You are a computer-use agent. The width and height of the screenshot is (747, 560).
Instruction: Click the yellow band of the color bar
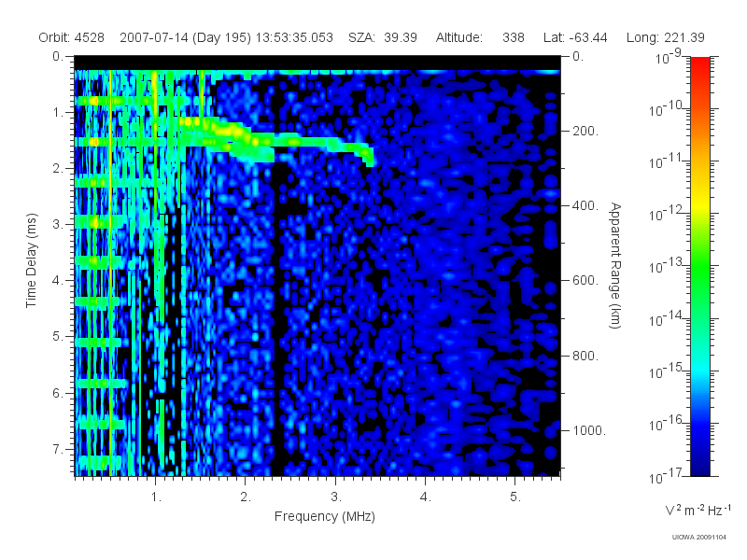pos(699,203)
